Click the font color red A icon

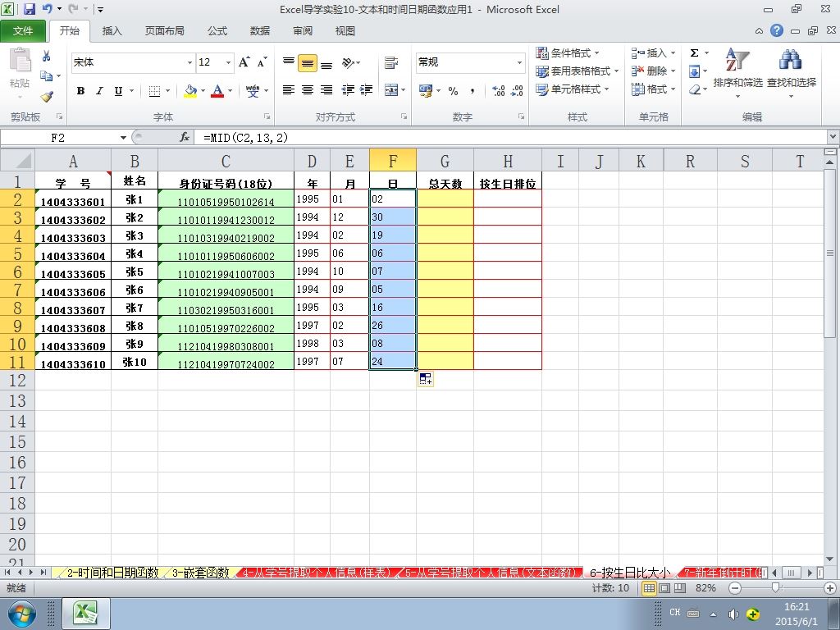pyautogui.click(x=217, y=91)
